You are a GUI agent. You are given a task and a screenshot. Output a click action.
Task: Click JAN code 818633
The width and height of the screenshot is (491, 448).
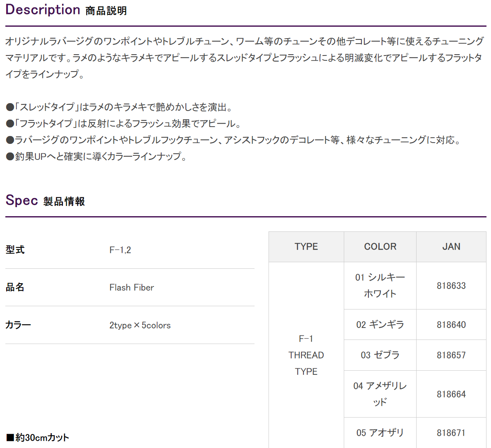[x=451, y=286]
